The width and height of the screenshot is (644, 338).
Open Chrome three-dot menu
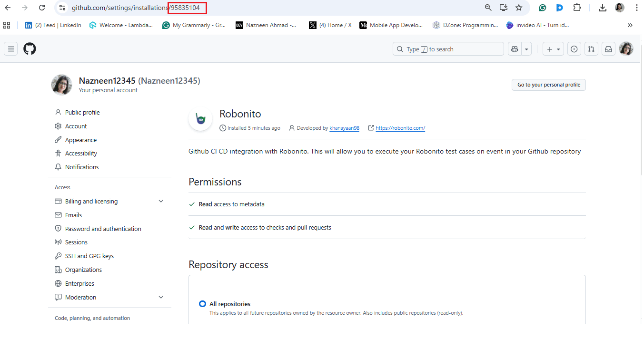tap(636, 8)
